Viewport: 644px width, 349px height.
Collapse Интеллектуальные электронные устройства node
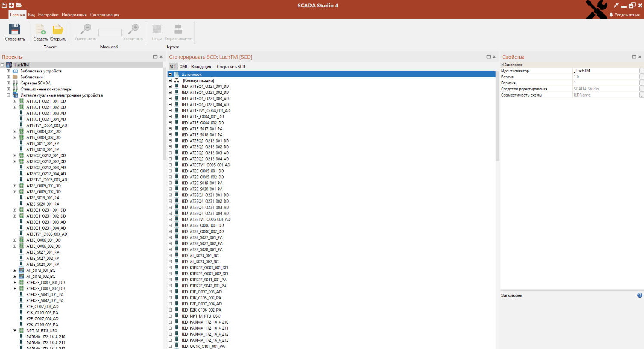pos(8,95)
